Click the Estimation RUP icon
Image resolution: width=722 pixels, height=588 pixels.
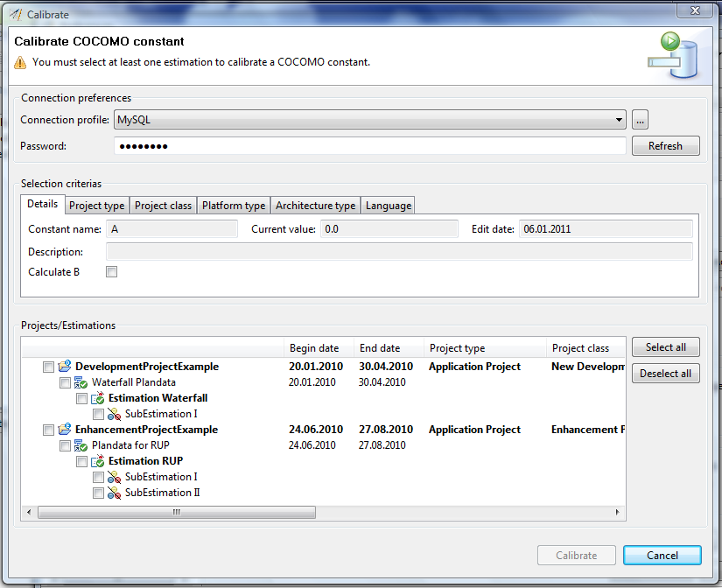[x=98, y=461]
